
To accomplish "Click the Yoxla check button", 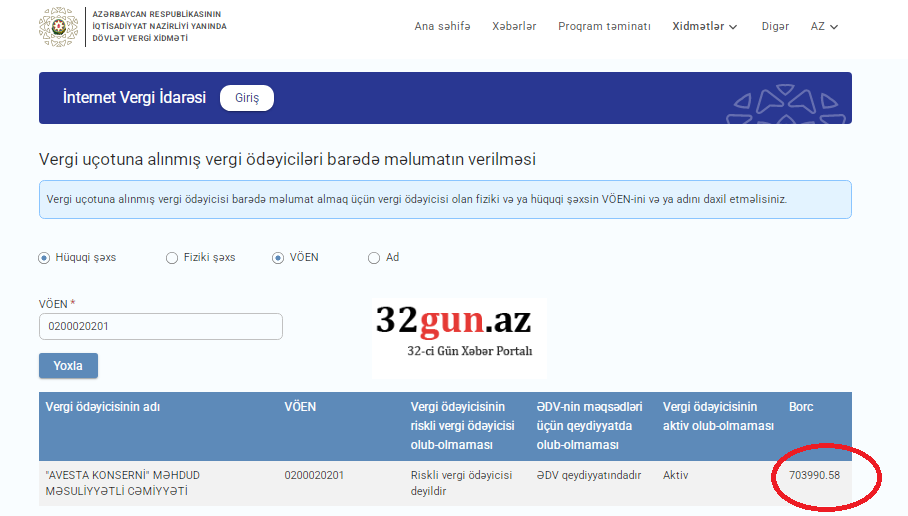I will click(x=68, y=366).
